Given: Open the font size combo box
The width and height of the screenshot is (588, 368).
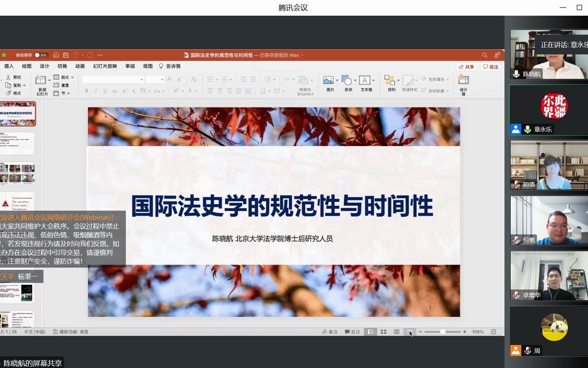Looking at the screenshot, I should [155, 79].
